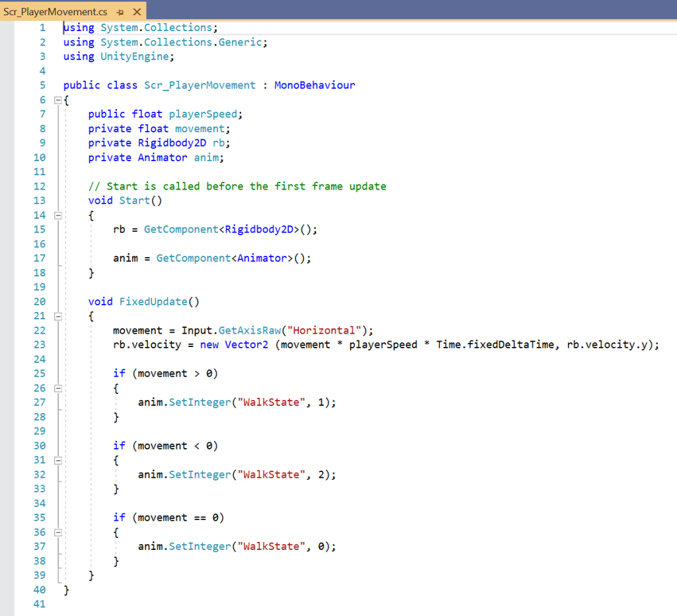Collapse the Scr_PlayerMovement class body at line 6

[x=58, y=100]
